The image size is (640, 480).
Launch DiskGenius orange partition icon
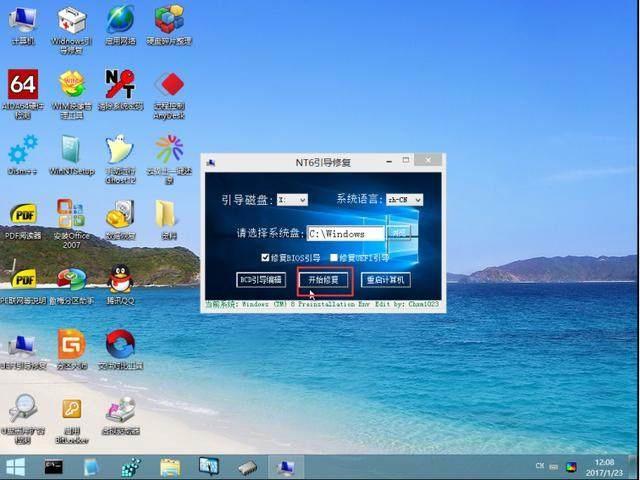72,349
